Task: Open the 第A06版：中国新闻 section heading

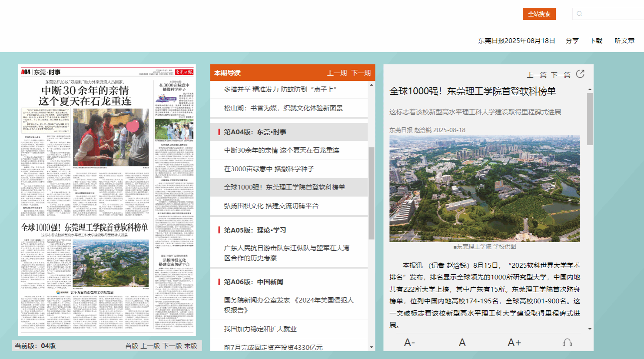Action: pos(253,282)
